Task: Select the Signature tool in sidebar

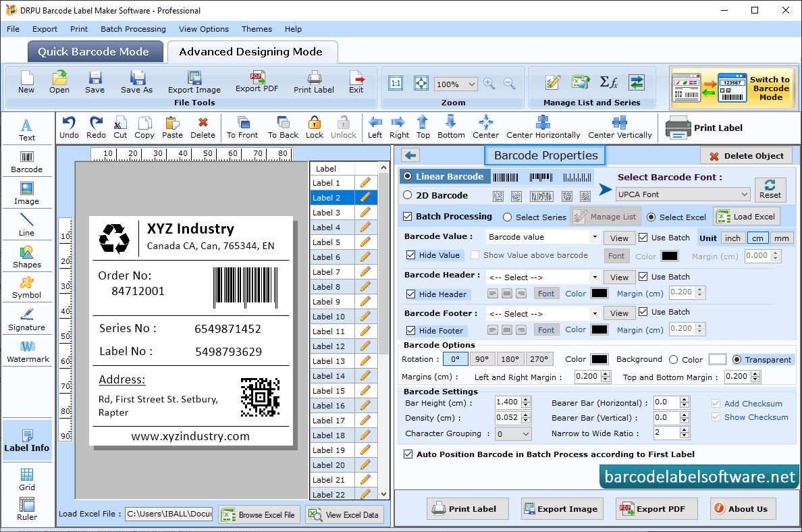Action: (26, 320)
